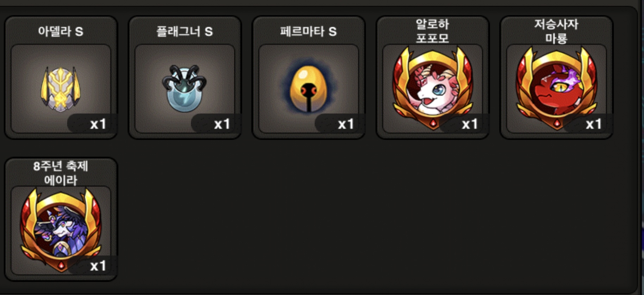Click the 아델라 S title label
644x295 pixels.
pyautogui.click(x=61, y=31)
